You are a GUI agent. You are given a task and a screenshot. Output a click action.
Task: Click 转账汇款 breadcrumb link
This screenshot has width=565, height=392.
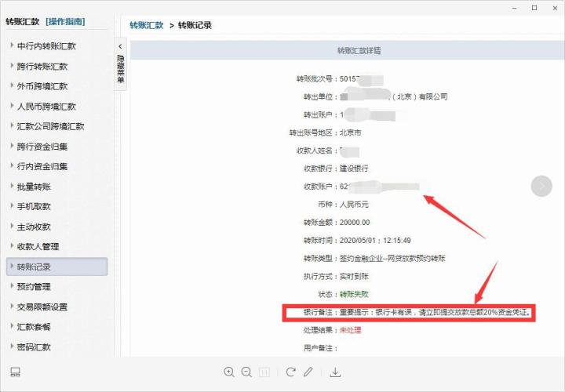point(147,25)
